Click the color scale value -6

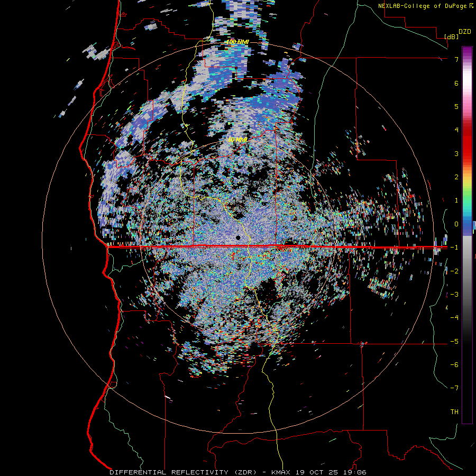(454, 365)
